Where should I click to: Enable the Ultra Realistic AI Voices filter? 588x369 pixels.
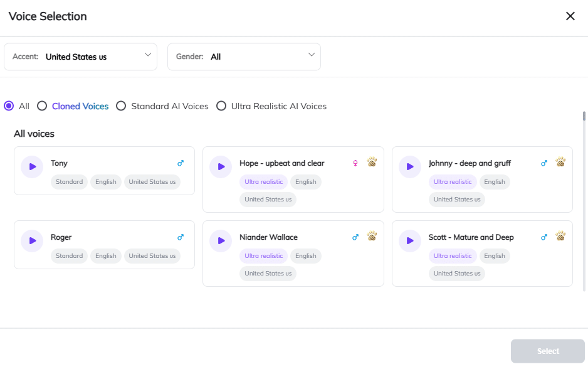click(221, 106)
